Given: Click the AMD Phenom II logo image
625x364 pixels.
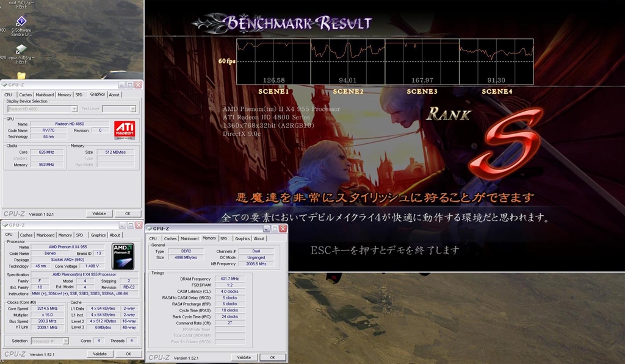Looking at the screenshot, I should [x=123, y=257].
